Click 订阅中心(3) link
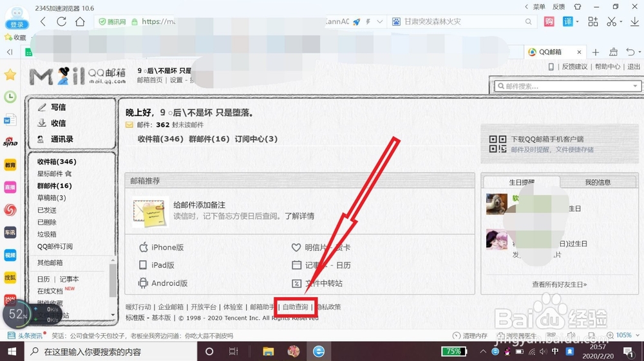644x361 pixels. point(256,139)
